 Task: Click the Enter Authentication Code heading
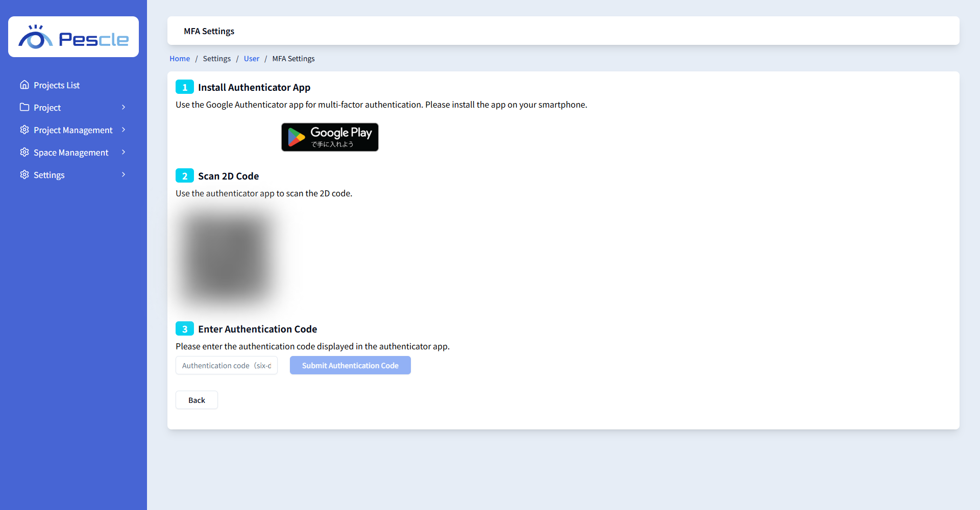[x=258, y=329]
